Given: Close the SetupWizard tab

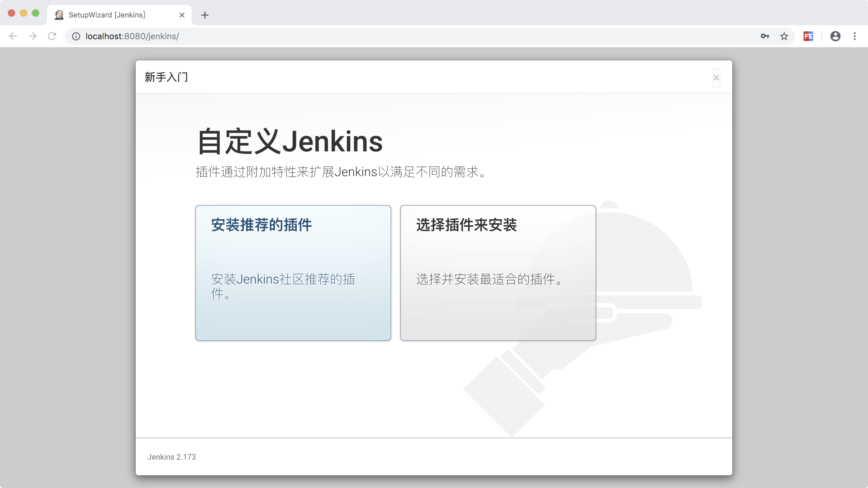Looking at the screenshot, I should [182, 15].
